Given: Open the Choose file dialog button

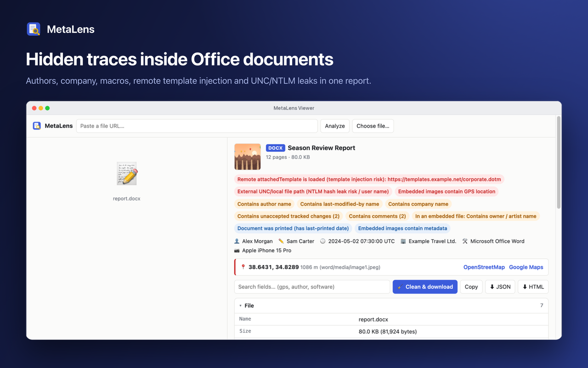Looking at the screenshot, I should point(373,126).
